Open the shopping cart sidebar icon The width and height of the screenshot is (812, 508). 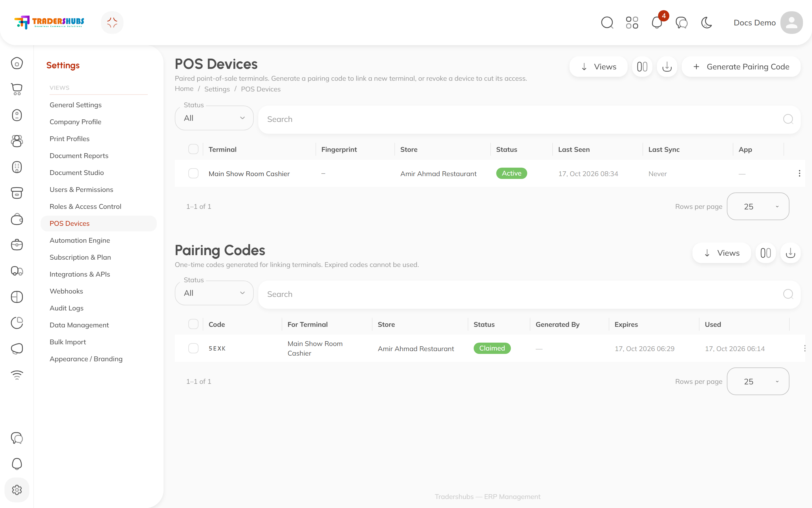pyautogui.click(x=17, y=89)
